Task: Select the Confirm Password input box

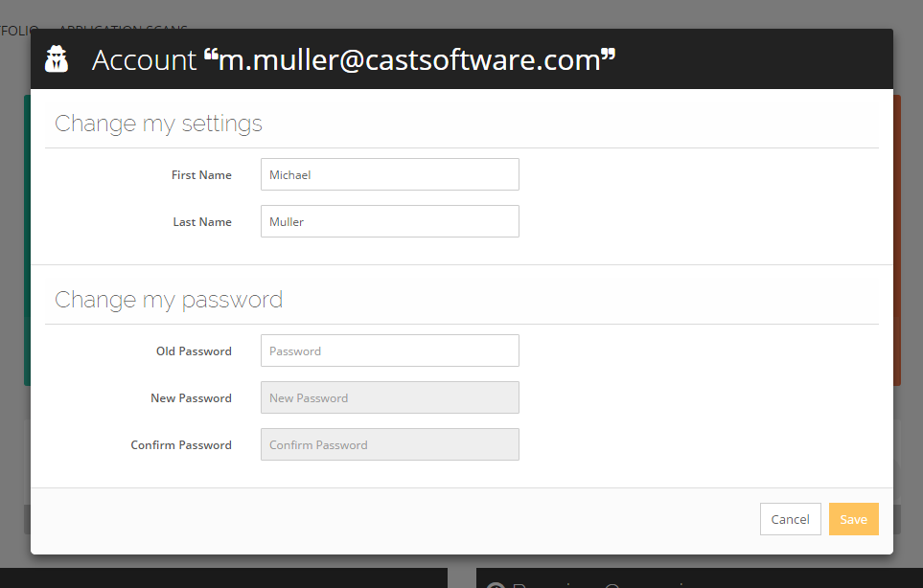Action: [389, 444]
